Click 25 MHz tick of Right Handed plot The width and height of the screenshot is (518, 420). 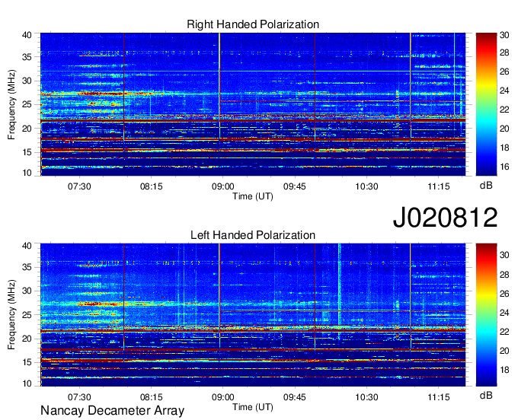(x=27, y=104)
